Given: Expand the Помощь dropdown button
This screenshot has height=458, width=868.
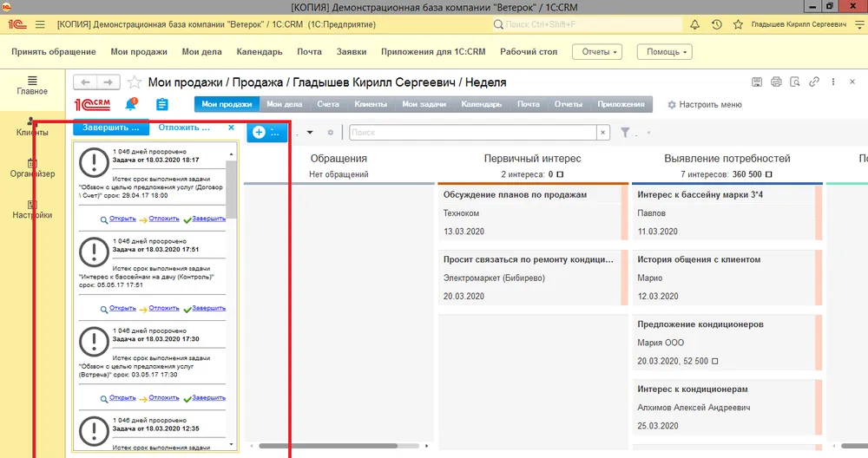Looking at the screenshot, I should pos(665,51).
